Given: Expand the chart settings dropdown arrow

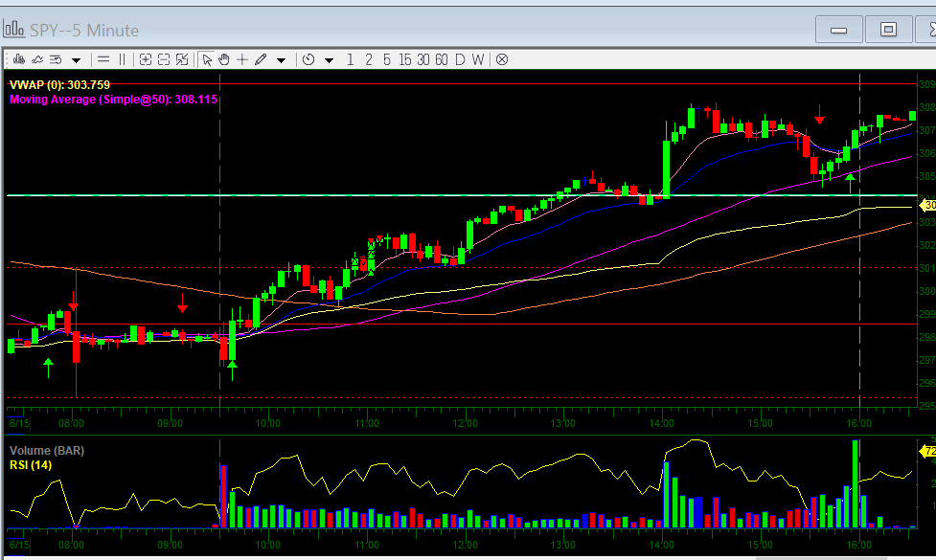Looking at the screenshot, I should pyautogui.click(x=76, y=60).
